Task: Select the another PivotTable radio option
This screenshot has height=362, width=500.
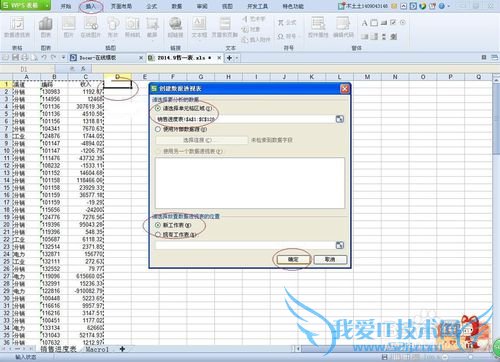Action: 158,151
